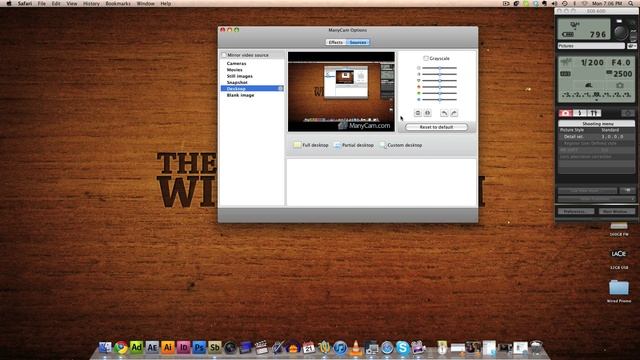The height and width of the screenshot is (360, 640).
Task: Switch to the Effects tab
Action: click(336, 42)
